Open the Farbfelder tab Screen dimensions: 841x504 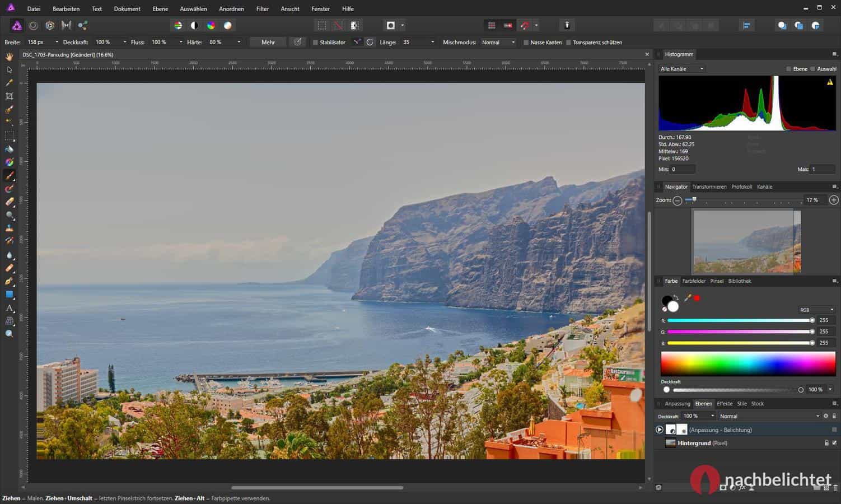click(x=694, y=281)
